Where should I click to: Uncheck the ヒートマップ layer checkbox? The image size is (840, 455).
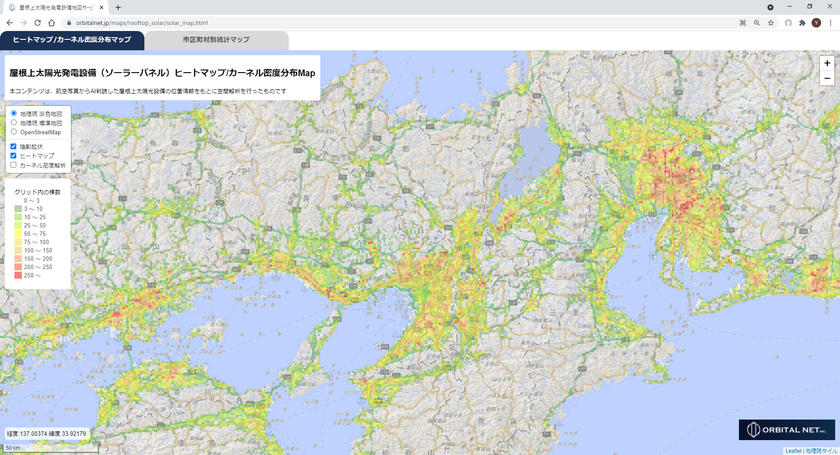pyautogui.click(x=14, y=156)
